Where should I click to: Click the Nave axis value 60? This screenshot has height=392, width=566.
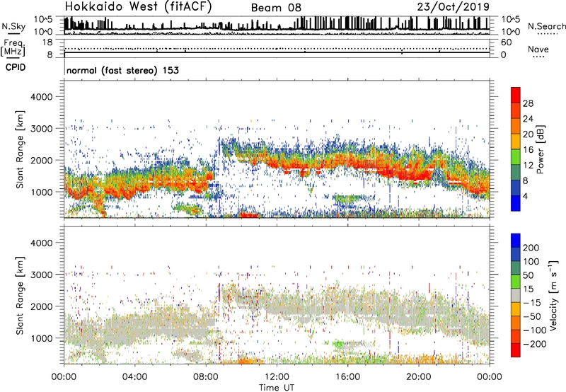tap(506, 42)
